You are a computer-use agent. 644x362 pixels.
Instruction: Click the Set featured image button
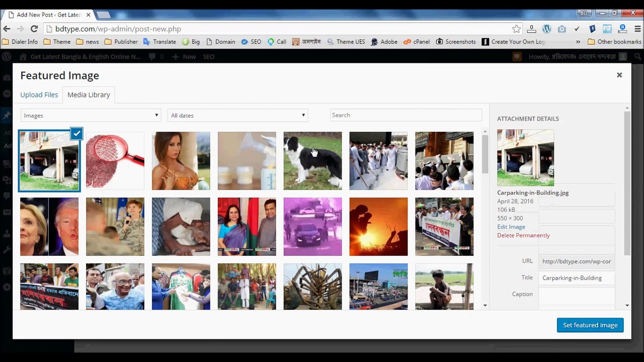click(x=590, y=325)
